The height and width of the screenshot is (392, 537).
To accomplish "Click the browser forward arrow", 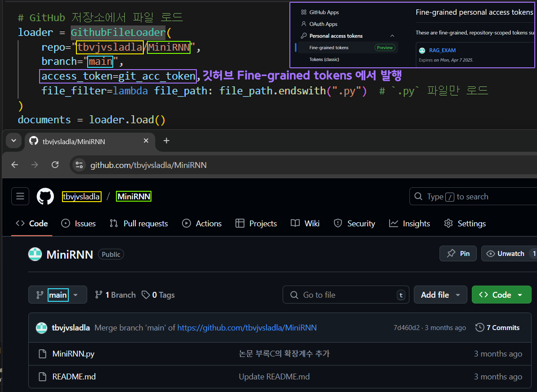I will point(35,165).
